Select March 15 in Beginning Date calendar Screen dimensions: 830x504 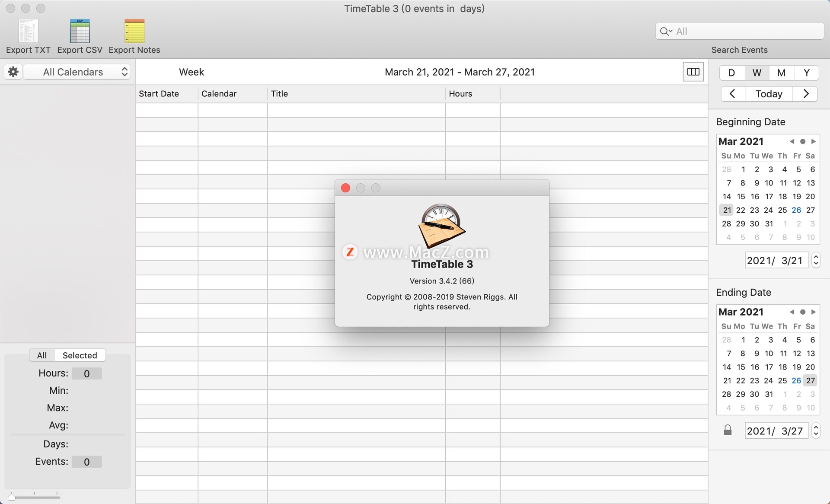point(741,197)
